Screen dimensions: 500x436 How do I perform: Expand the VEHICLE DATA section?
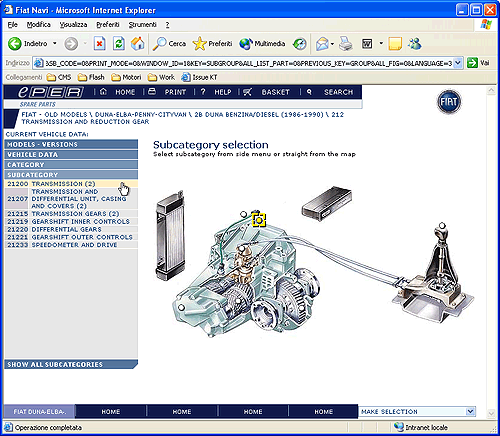click(71, 155)
